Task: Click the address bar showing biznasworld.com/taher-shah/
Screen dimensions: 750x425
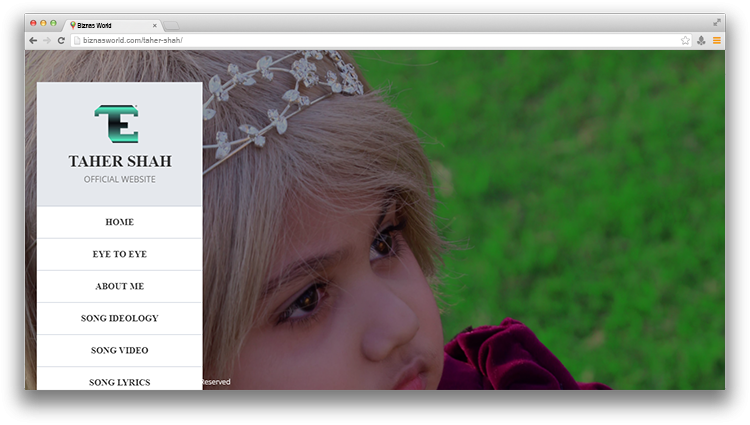Action: click(380, 41)
